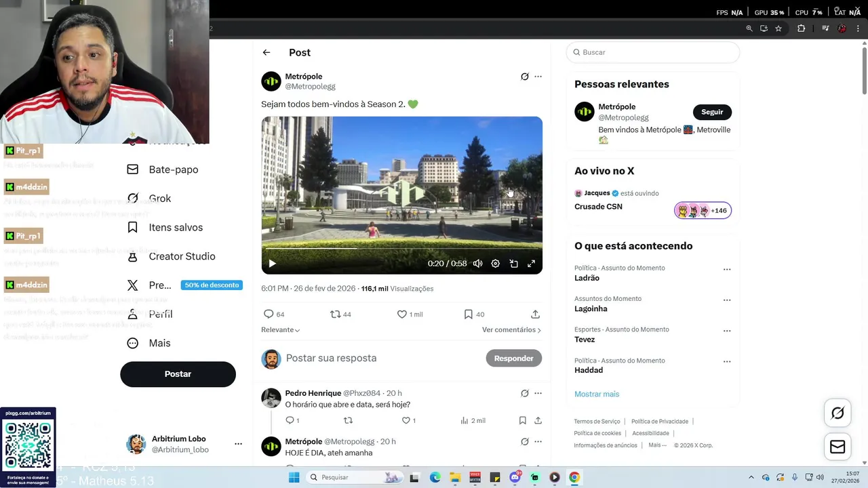Bookmark the post showing 40 saves
Viewport: 868px width, 488px height.
[x=474, y=314]
